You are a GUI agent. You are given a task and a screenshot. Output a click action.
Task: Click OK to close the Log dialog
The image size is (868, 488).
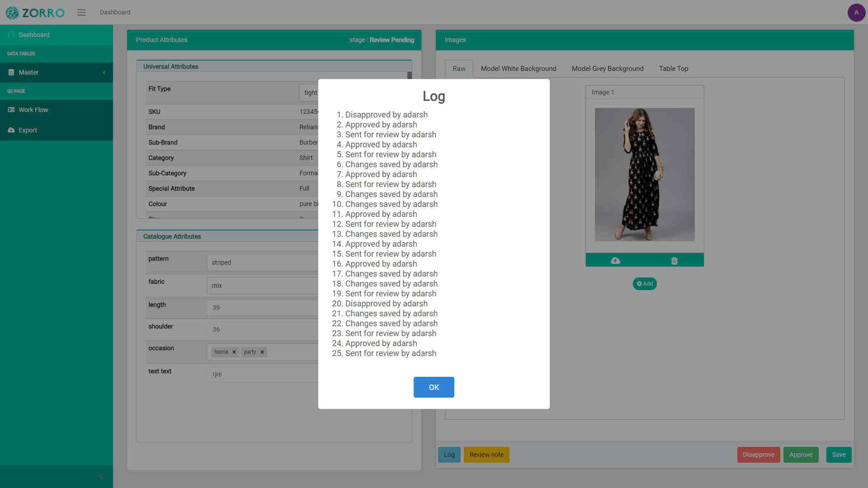click(x=434, y=387)
